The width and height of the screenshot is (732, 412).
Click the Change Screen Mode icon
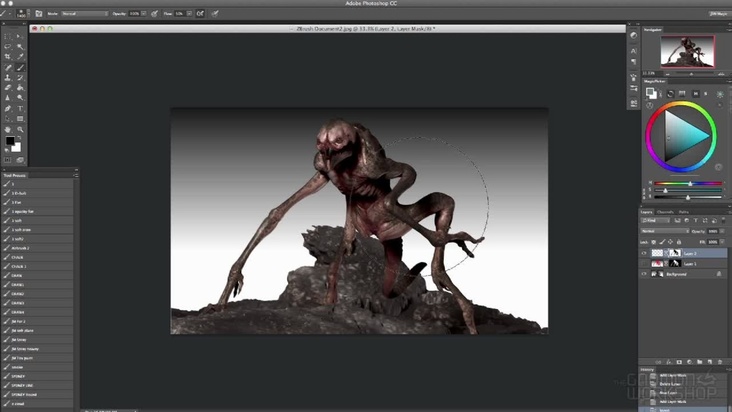[20, 160]
